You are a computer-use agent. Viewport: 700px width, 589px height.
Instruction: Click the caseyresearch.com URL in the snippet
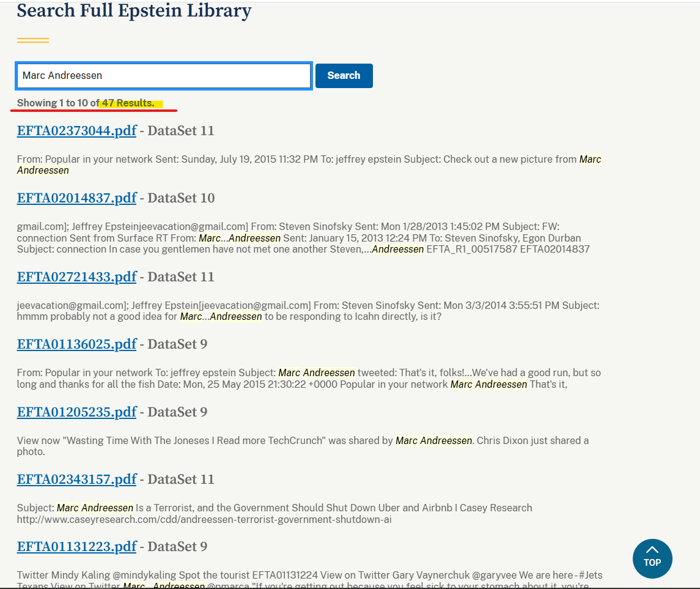(x=204, y=520)
